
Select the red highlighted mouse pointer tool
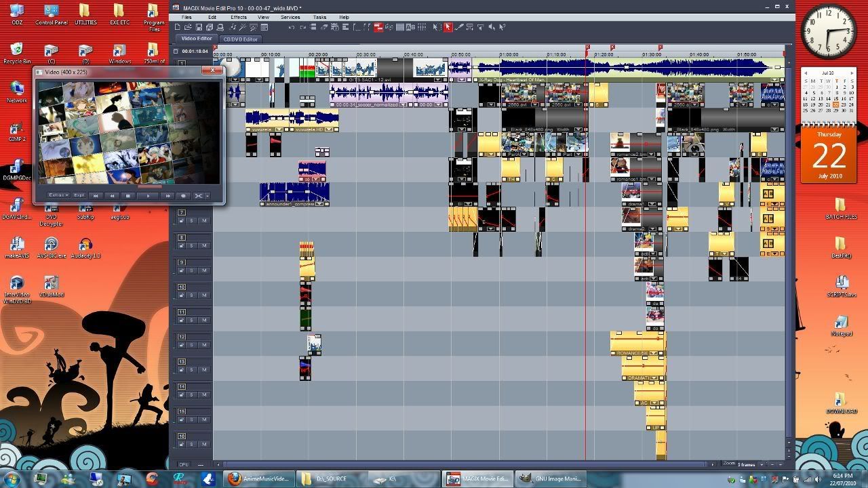point(448,27)
